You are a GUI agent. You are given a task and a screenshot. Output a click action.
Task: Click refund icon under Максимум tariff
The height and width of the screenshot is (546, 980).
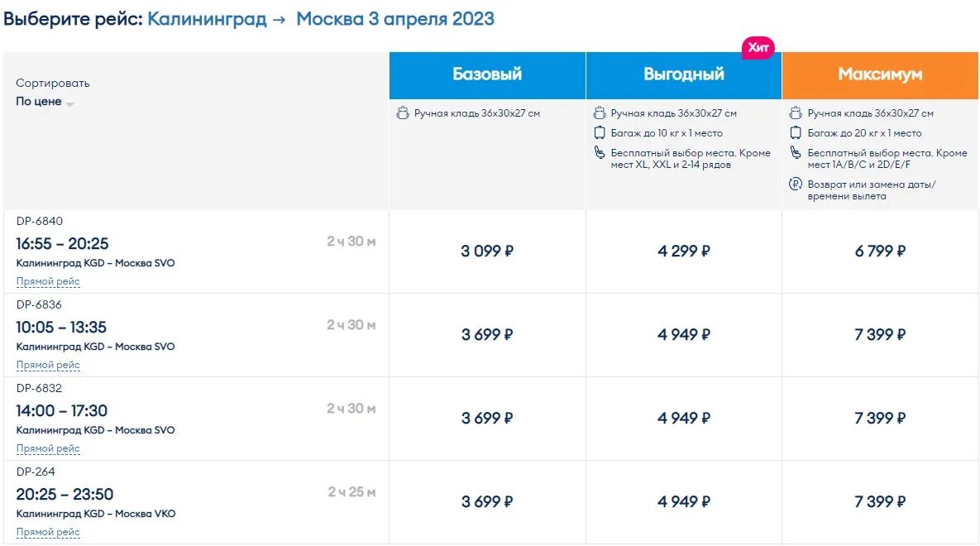(x=796, y=184)
